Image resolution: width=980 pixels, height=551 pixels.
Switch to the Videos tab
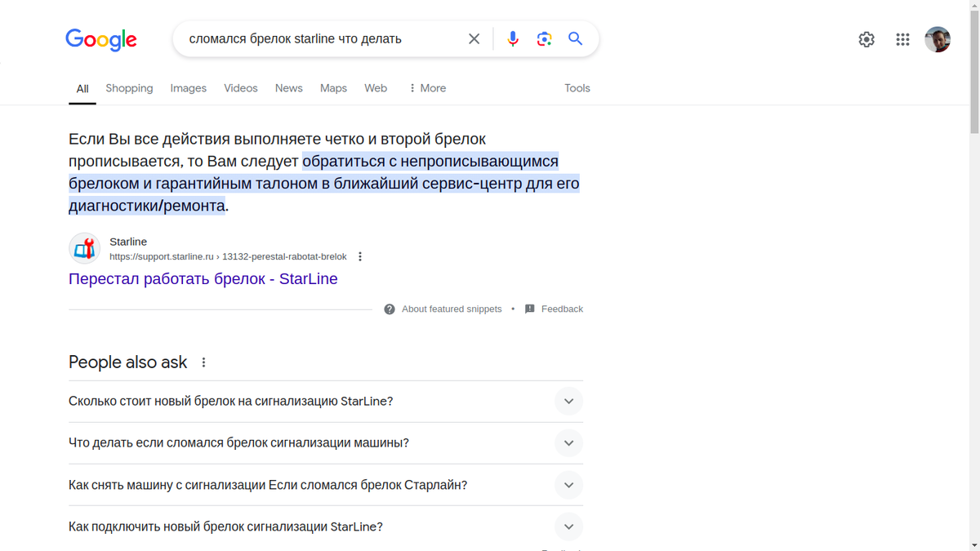click(241, 88)
